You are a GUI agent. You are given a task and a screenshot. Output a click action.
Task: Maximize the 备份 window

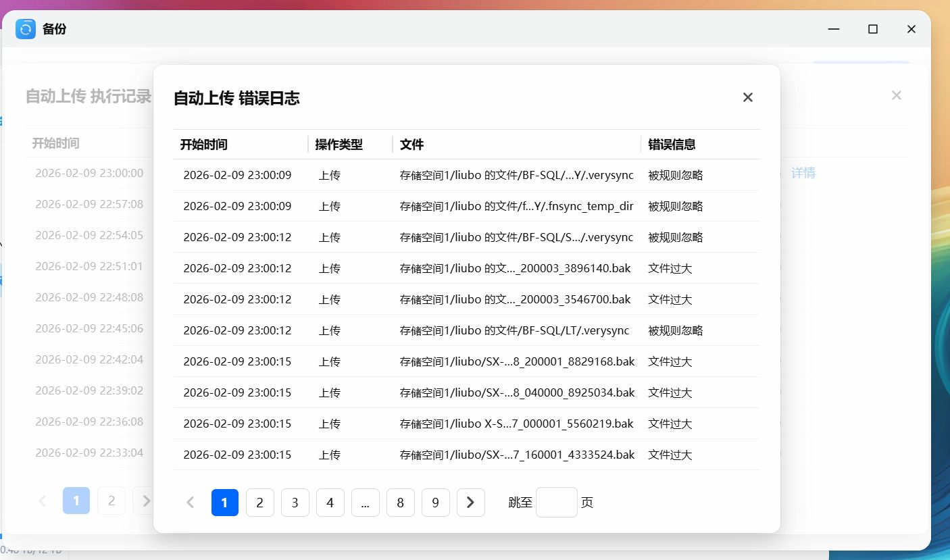pyautogui.click(x=872, y=29)
